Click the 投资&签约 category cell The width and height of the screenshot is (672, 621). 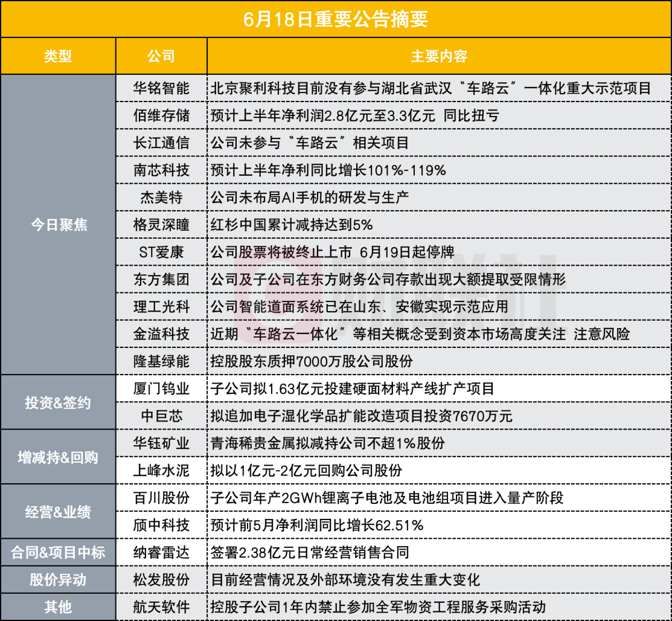(59, 402)
